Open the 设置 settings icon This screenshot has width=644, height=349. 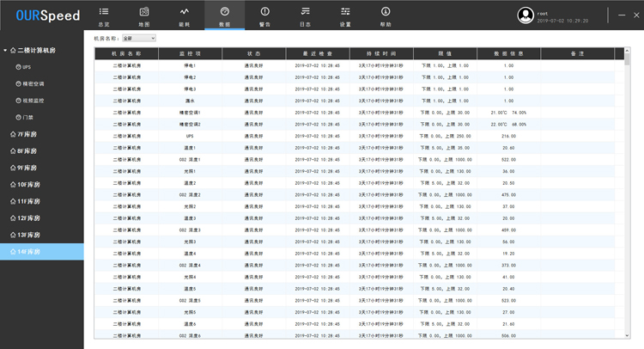tap(345, 15)
